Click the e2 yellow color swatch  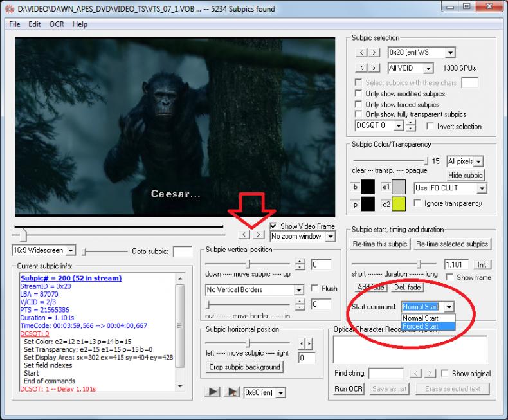(399, 204)
